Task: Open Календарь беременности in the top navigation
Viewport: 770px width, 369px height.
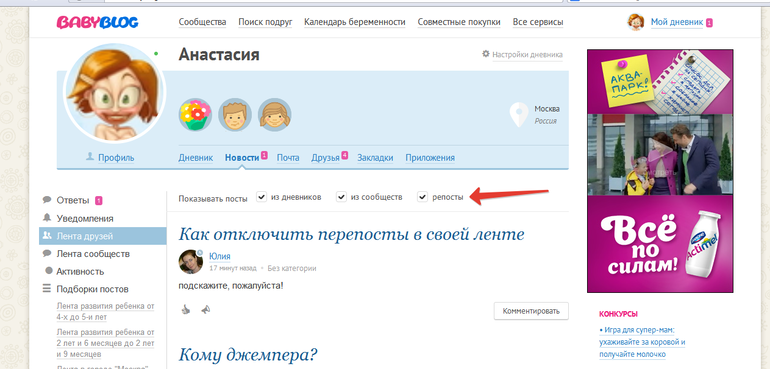Action: click(x=355, y=22)
